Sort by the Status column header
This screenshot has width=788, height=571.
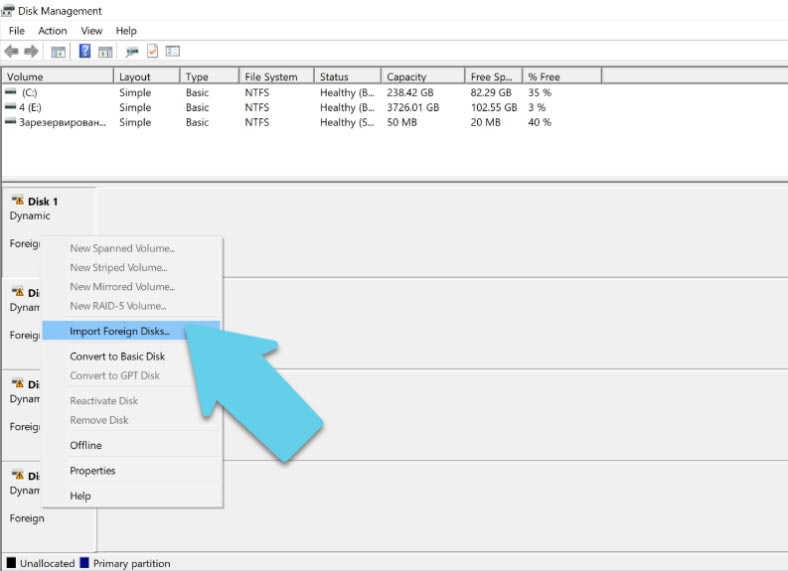coord(348,76)
